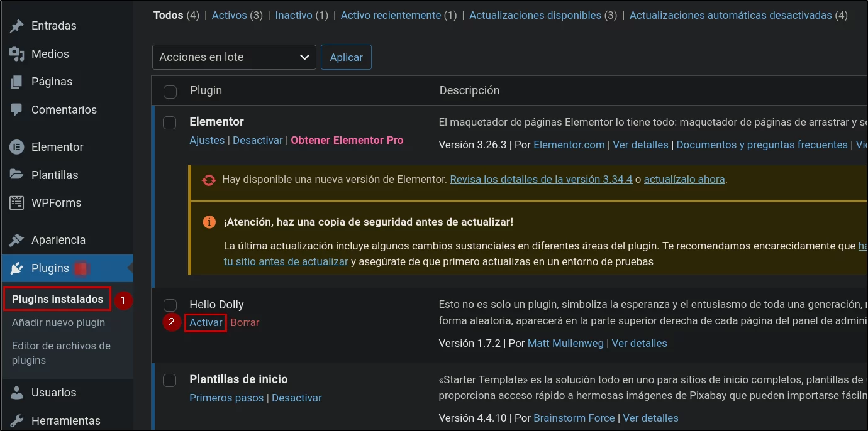Click the Usuarios person icon
Viewport: 868px width, 431px height.
click(x=17, y=393)
